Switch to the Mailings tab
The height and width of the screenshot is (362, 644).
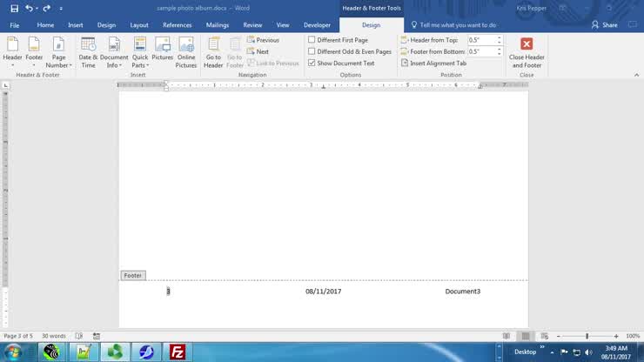(x=218, y=25)
